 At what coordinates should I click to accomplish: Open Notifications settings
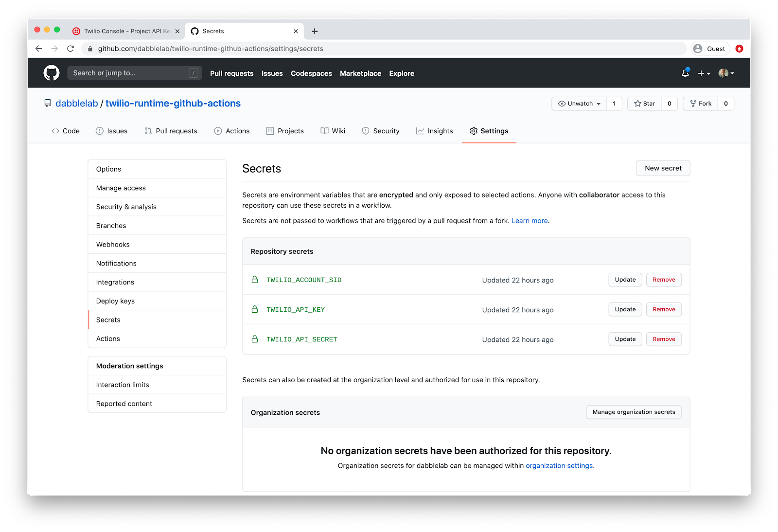point(157,263)
